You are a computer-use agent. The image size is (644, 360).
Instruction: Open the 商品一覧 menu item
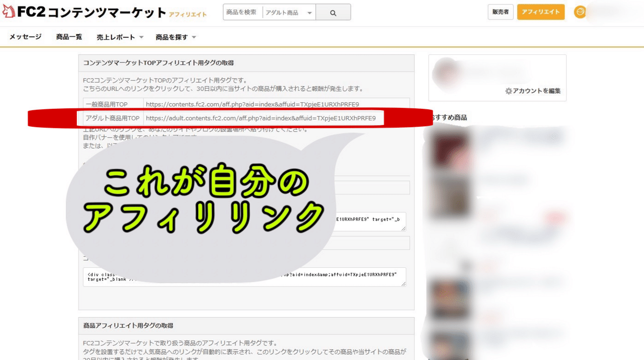pos(69,37)
